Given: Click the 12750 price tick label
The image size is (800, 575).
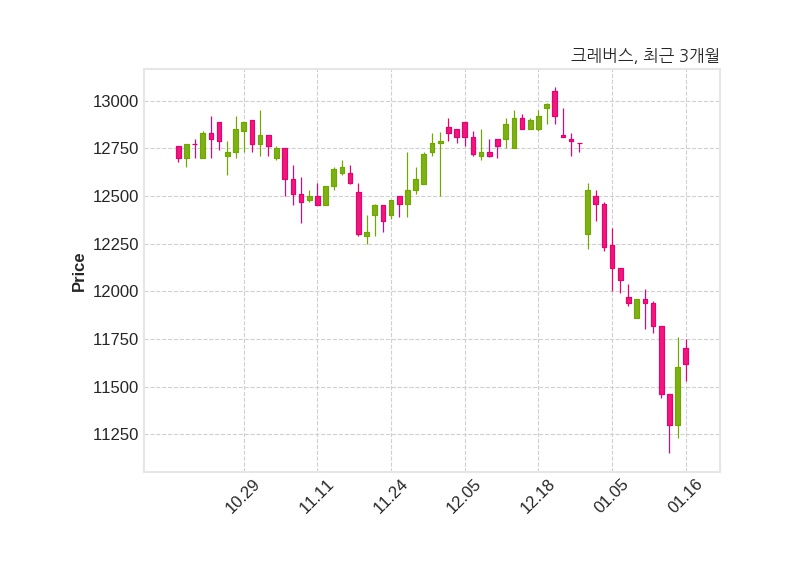Looking at the screenshot, I should coord(111,149).
